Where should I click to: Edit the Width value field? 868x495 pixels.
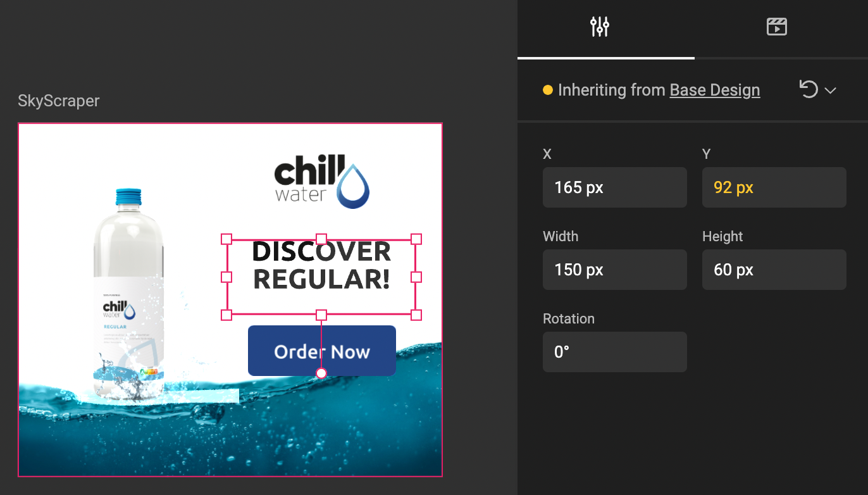(x=615, y=270)
